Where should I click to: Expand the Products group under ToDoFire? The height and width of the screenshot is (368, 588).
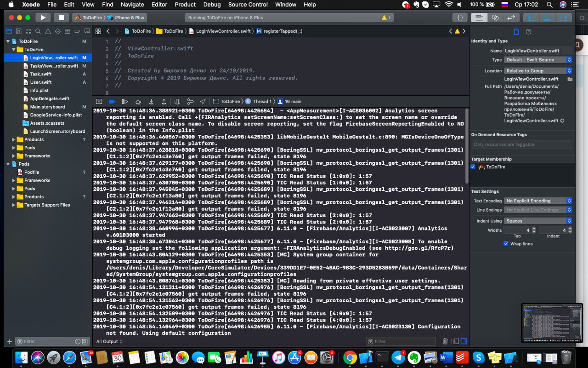point(14,140)
